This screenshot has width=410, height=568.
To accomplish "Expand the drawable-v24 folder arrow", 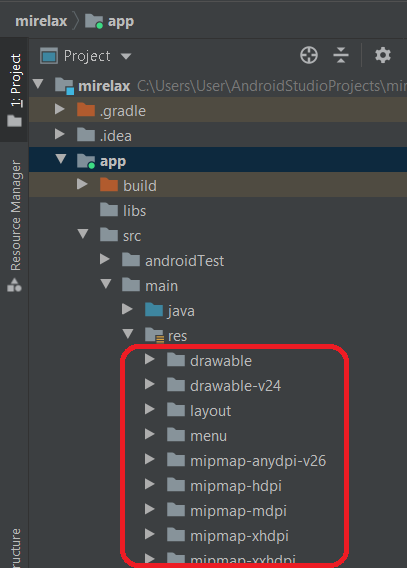I will [x=150, y=384].
